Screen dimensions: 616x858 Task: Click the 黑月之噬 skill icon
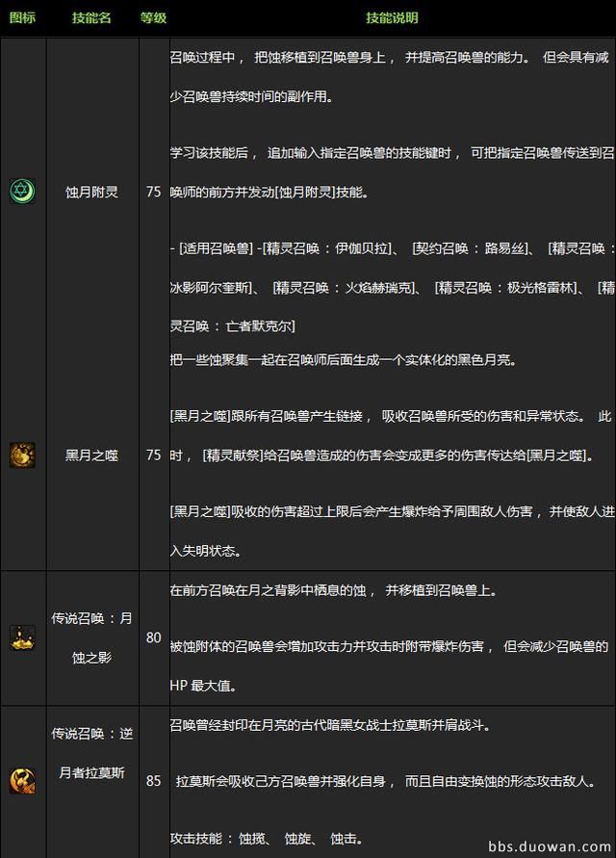pos(22,455)
